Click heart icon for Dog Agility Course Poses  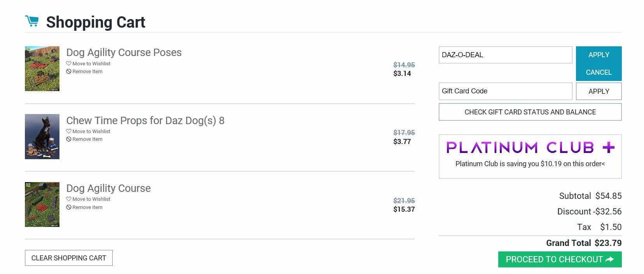coord(69,63)
